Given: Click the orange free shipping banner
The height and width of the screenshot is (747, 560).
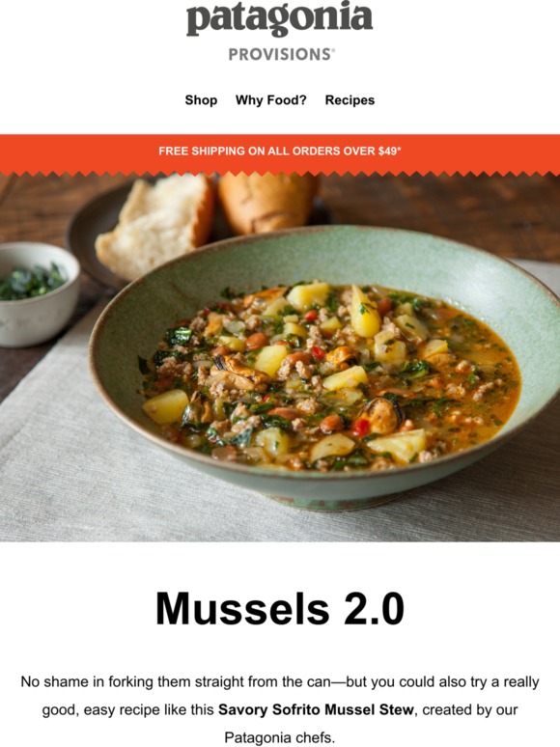Looking at the screenshot, I should click(x=280, y=152).
